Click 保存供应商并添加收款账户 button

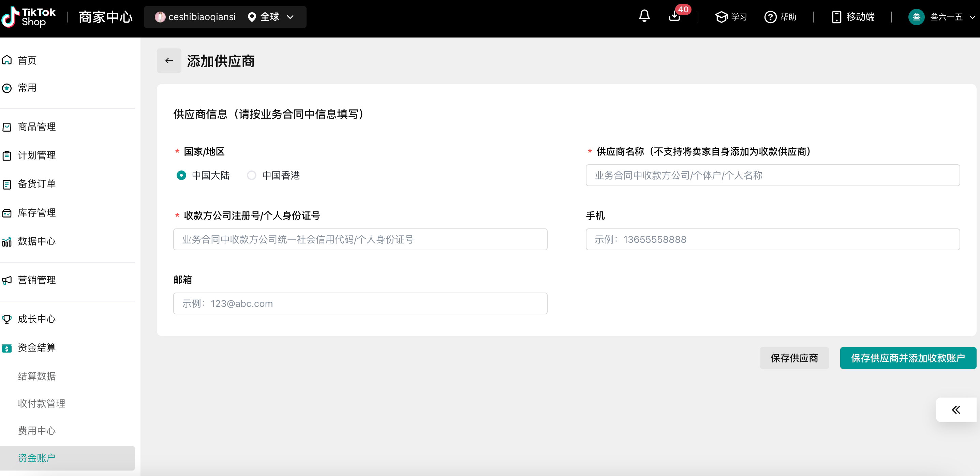908,358
